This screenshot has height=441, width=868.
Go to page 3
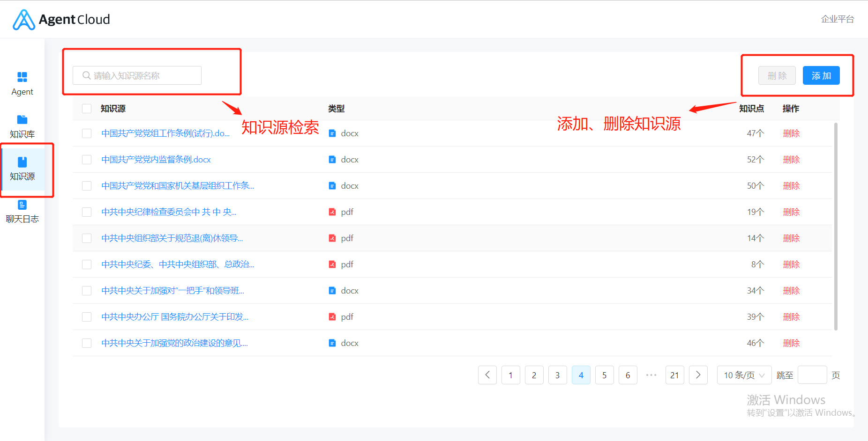[x=558, y=375]
